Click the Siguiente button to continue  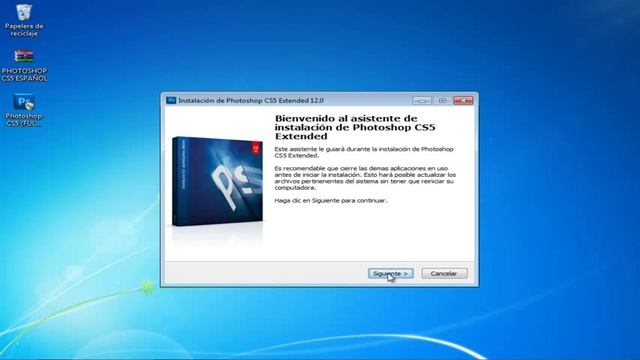pos(391,273)
